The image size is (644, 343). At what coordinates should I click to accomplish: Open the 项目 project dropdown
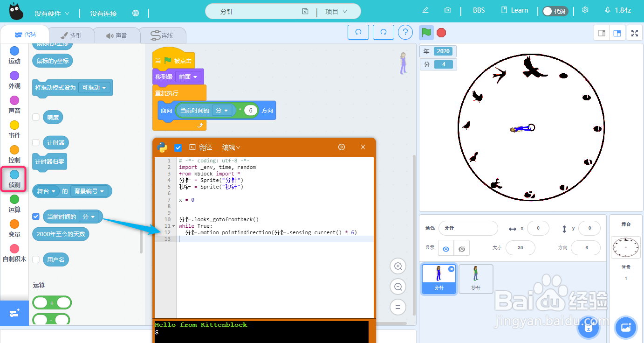tap(336, 12)
